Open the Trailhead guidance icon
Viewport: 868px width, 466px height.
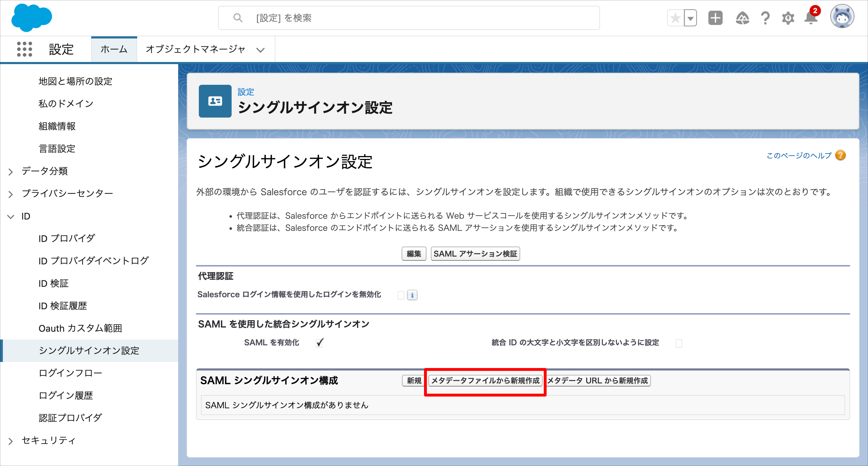743,18
